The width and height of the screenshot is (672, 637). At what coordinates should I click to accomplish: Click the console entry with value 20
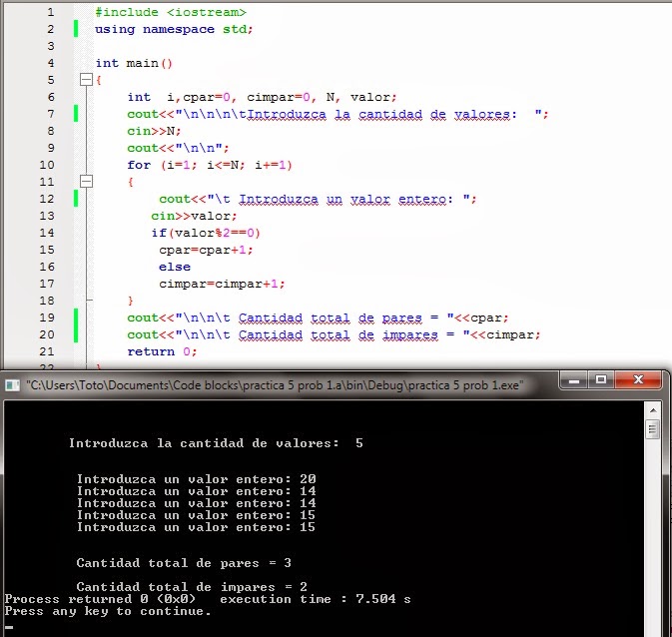point(197,479)
